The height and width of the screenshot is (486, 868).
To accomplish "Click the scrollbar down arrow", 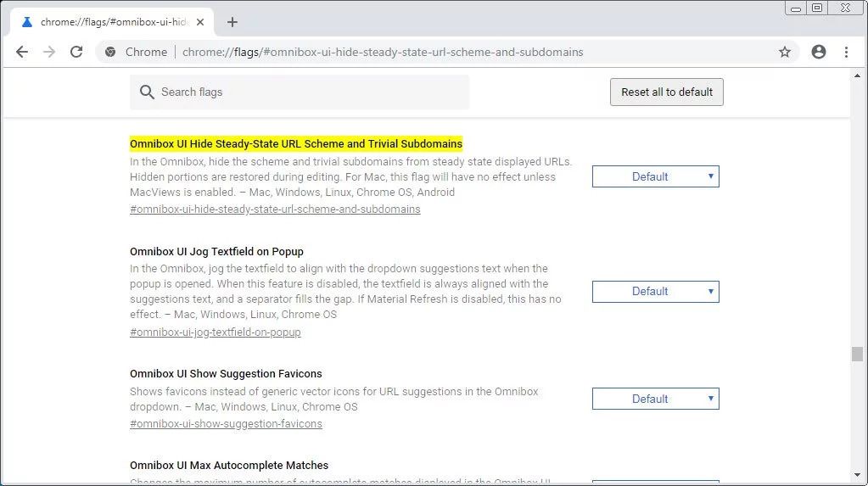I will [858, 475].
